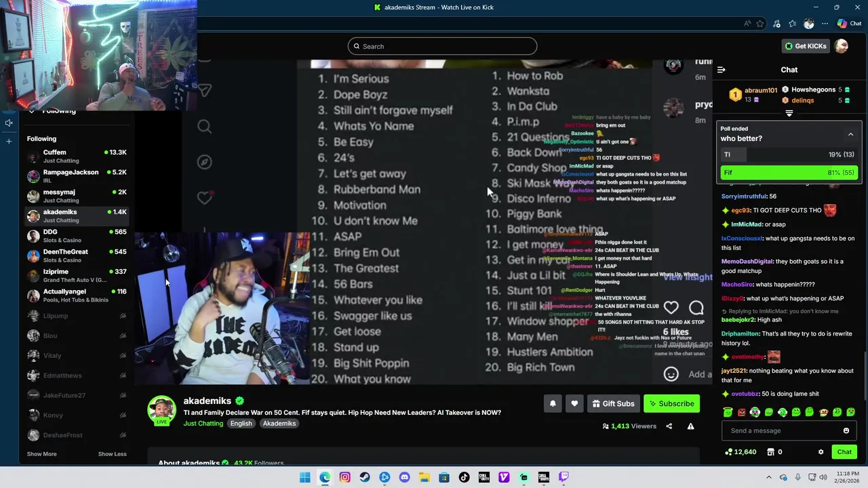868x488 pixels.
Task: Expand gift leaderboard dropdown arrow
Action: (x=789, y=113)
